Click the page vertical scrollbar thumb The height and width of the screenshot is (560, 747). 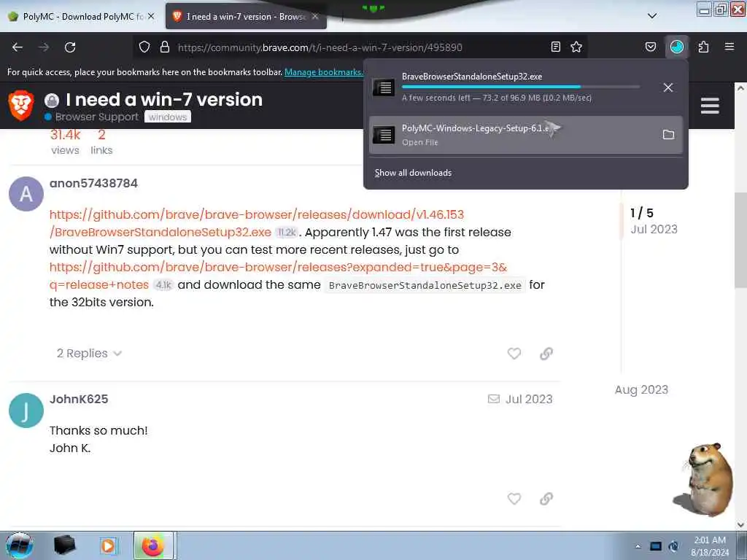741,240
